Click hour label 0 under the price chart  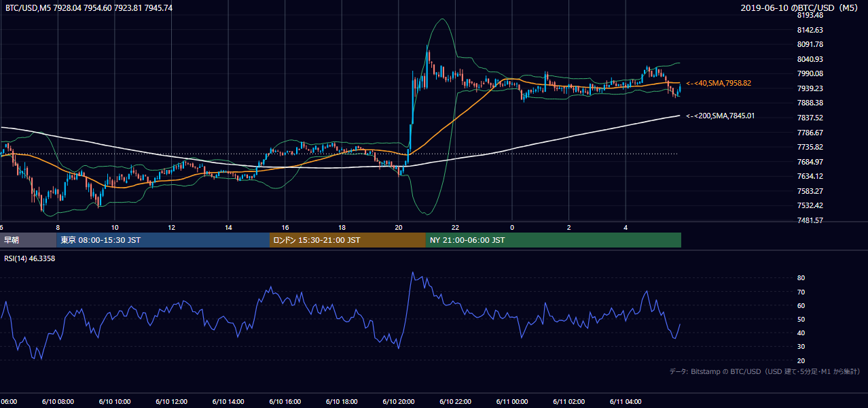512,227
